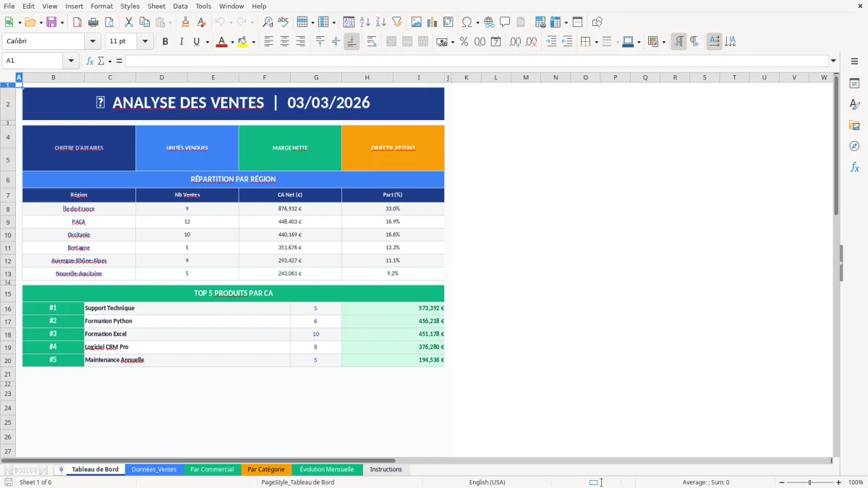Open the AutoFilter tool

[396, 22]
